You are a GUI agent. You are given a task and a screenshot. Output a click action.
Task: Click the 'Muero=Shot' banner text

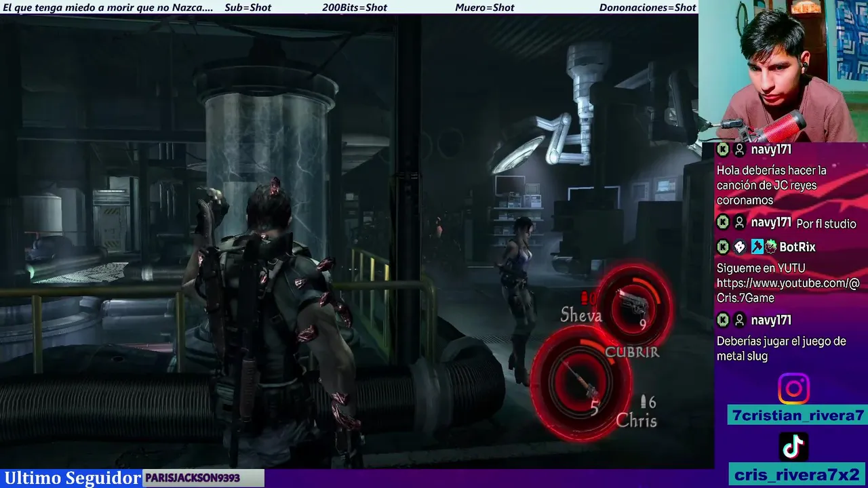tap(484, 7)
